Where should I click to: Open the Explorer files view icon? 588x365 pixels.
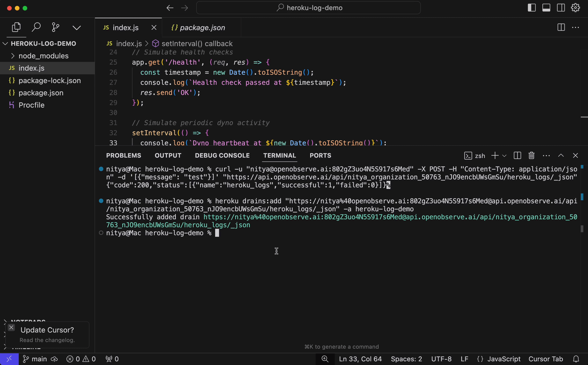tap(16, 27)
